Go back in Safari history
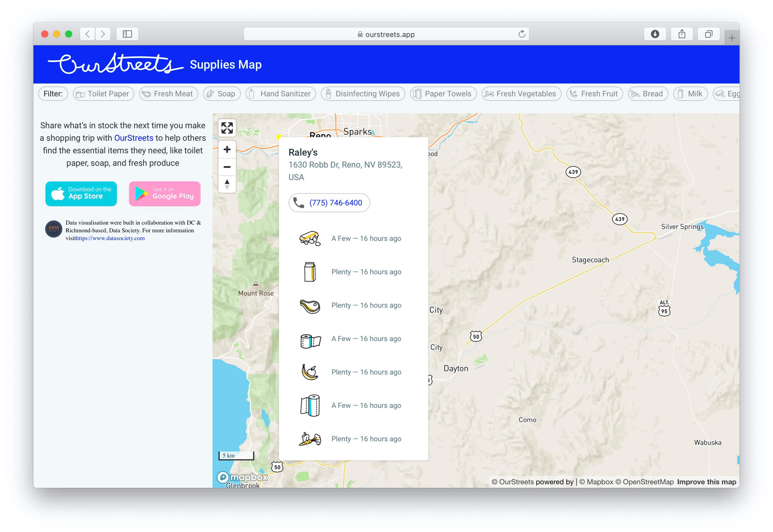This screenshot has width=773, height=532. click(87, 34)
